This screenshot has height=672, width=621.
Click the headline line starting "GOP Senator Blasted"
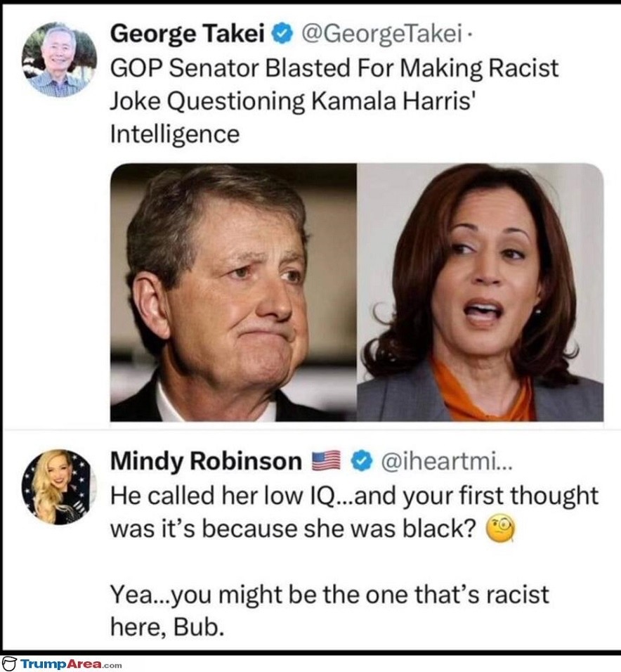click(x=334, y=68)
